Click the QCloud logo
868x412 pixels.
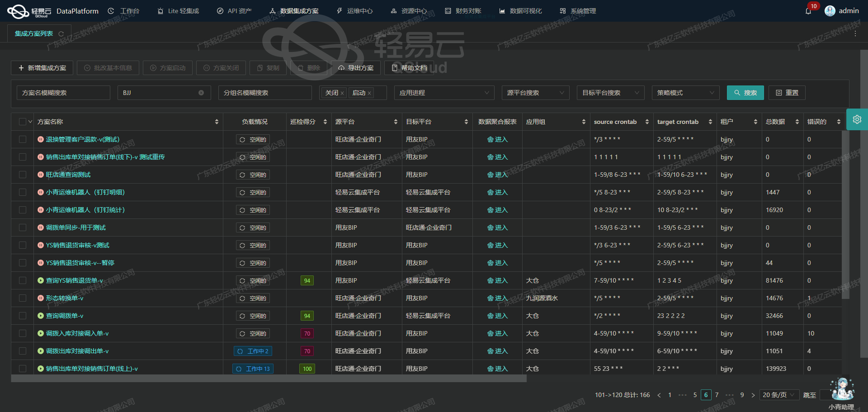tap(29, 11)
